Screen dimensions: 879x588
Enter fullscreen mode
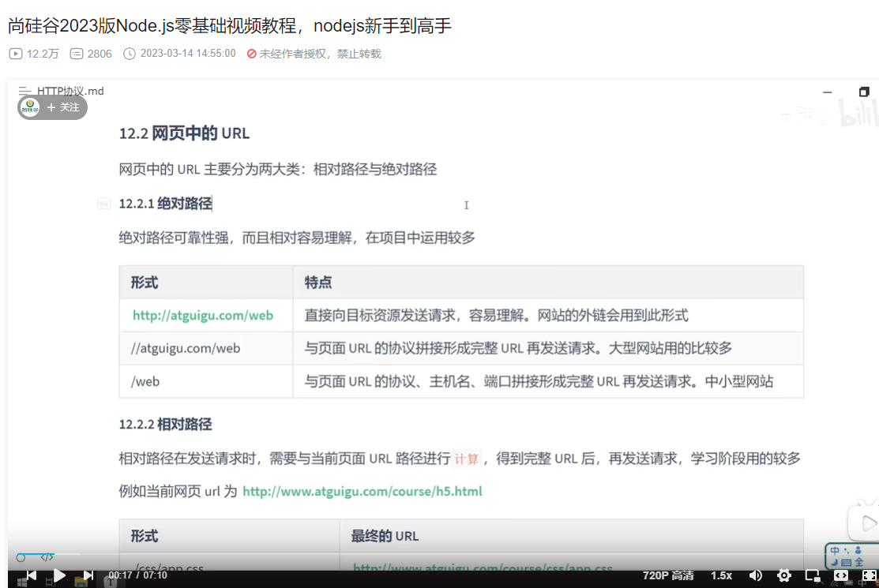(869, 575)
